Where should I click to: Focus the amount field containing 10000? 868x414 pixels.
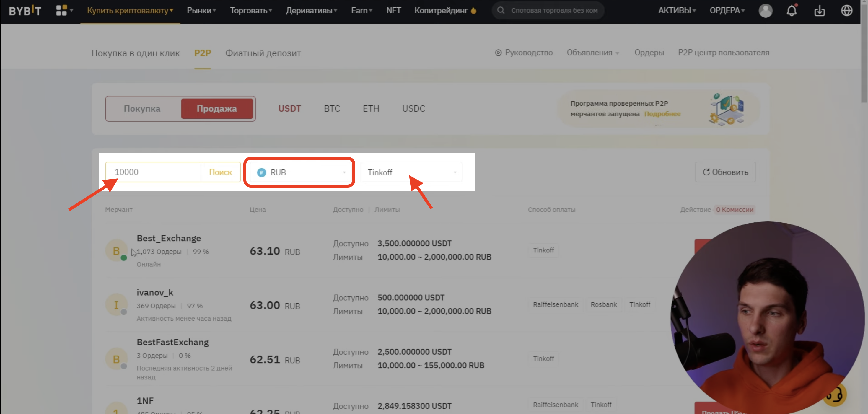coord(154,172)
